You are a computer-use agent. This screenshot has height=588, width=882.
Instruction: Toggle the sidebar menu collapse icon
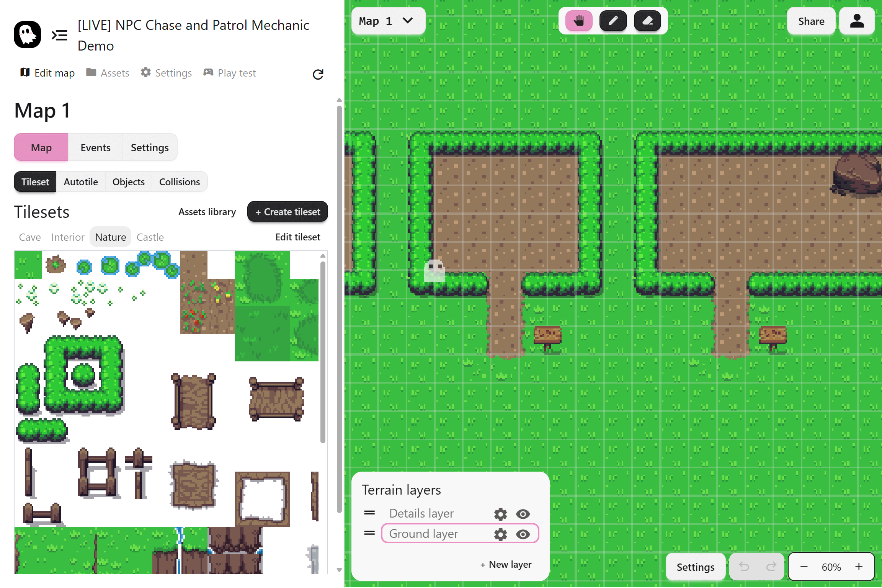click(x=59, y=35)
